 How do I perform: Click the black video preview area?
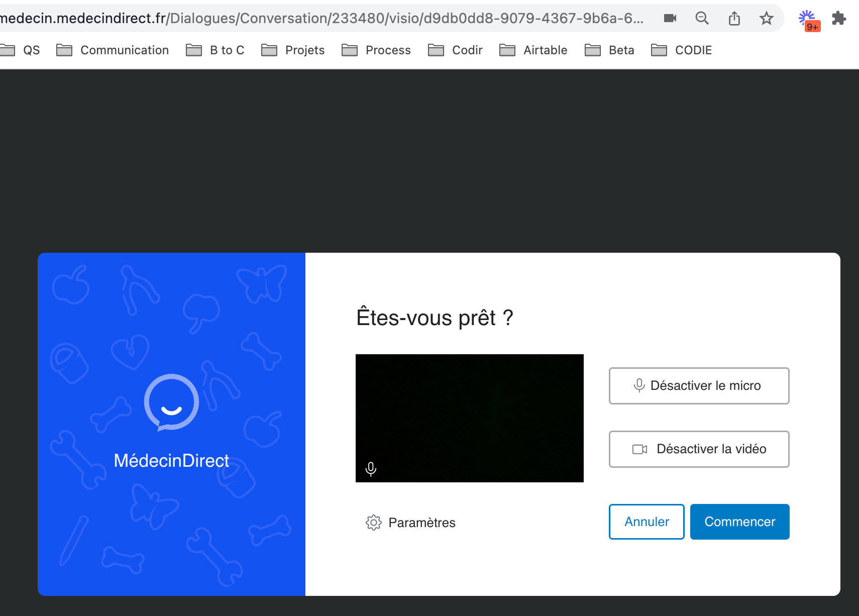click(x=469, y=412)
